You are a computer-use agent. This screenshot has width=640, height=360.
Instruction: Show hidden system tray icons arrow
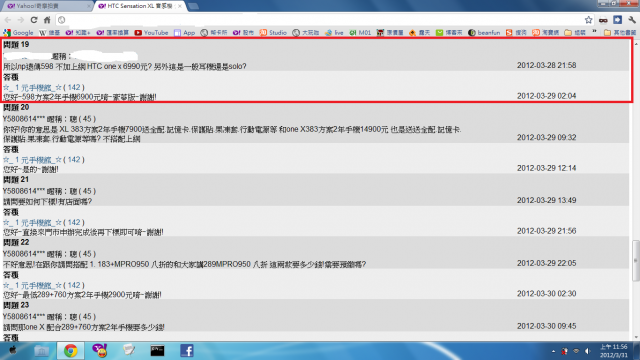(553, 351)
